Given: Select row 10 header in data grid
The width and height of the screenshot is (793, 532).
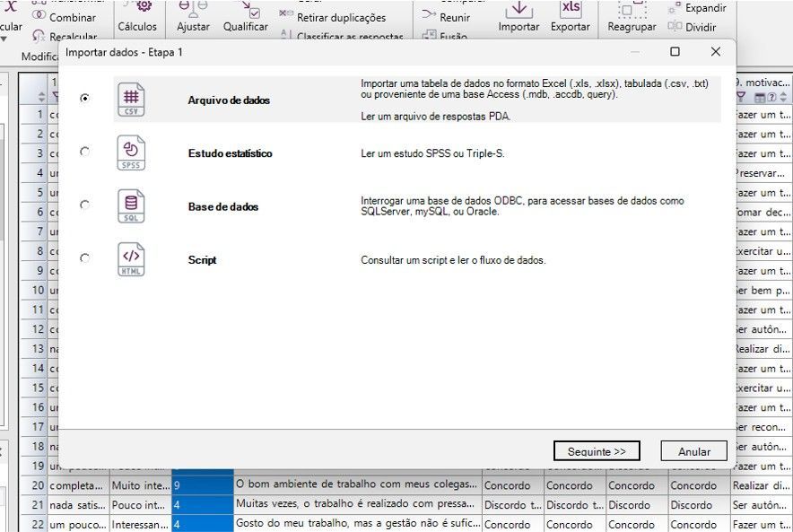Looking at the screenshot, I should coord(34,290).
